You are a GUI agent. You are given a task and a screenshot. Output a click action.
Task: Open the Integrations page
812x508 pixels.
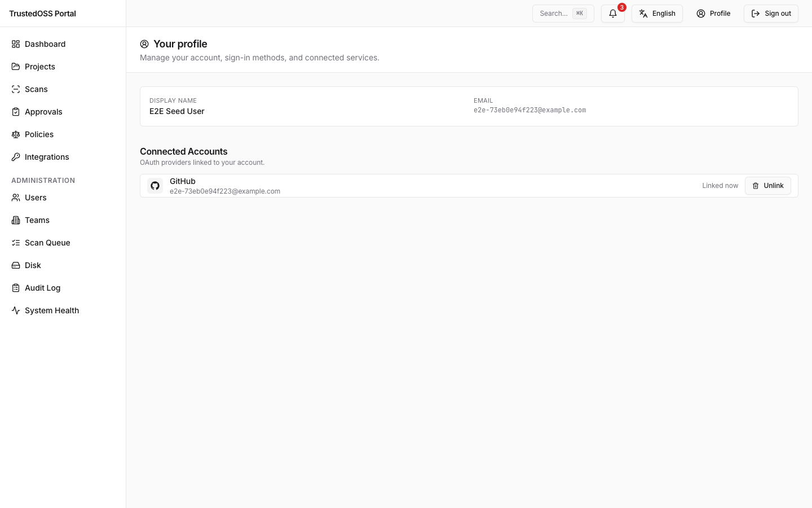pos(63,157)
